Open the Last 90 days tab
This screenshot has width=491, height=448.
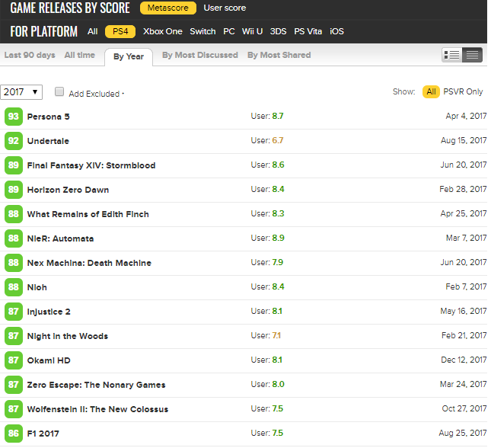[30, 55]
